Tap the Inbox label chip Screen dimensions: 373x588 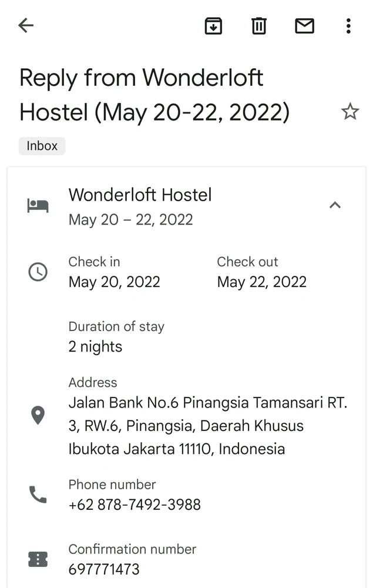[42, 146]
